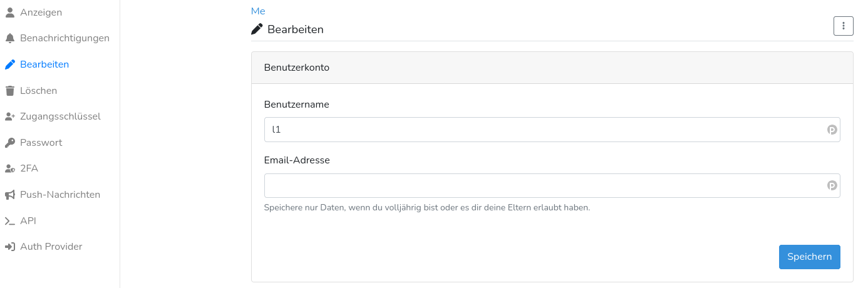
Task: Click the Benachrichtigungen bell icon
Action: tap(9, 38)
